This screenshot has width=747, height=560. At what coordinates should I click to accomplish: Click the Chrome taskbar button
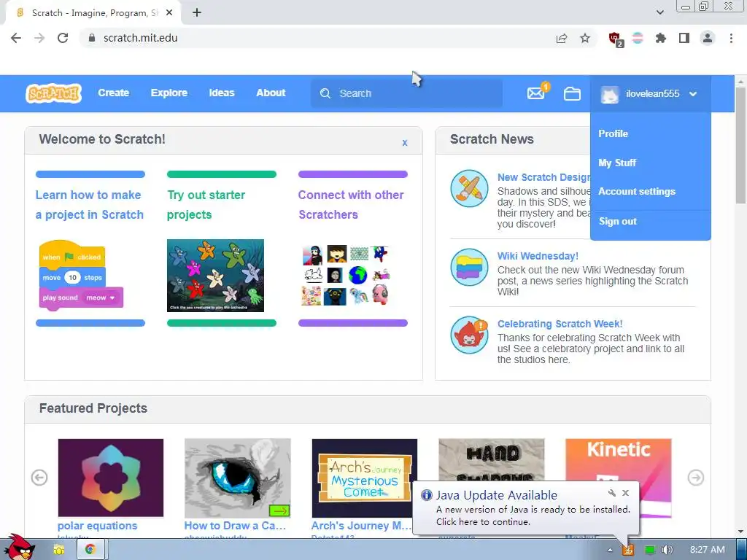(x=90, y=550)
